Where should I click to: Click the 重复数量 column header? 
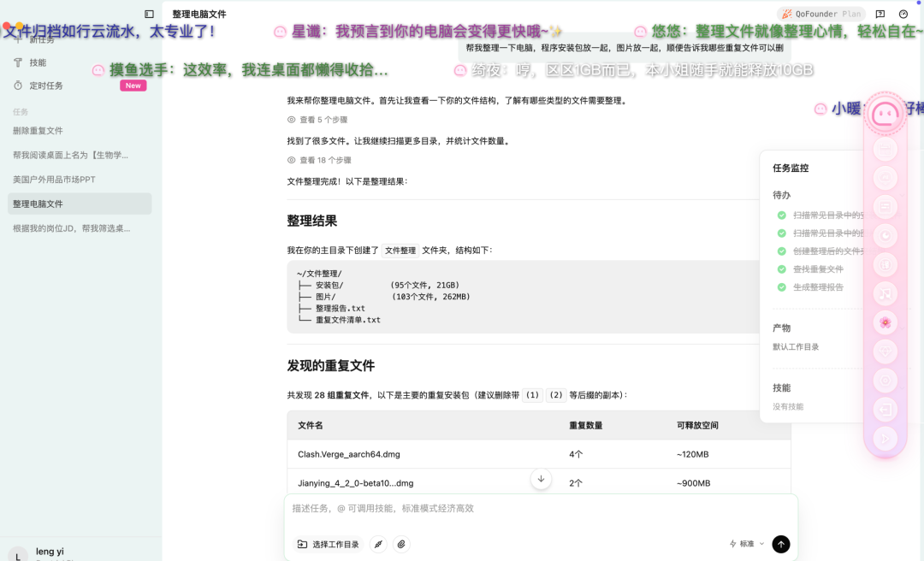coord(585,426)
